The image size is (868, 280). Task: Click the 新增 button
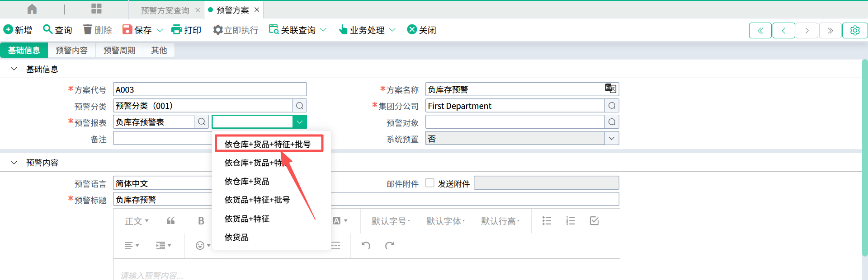point(18,30)
